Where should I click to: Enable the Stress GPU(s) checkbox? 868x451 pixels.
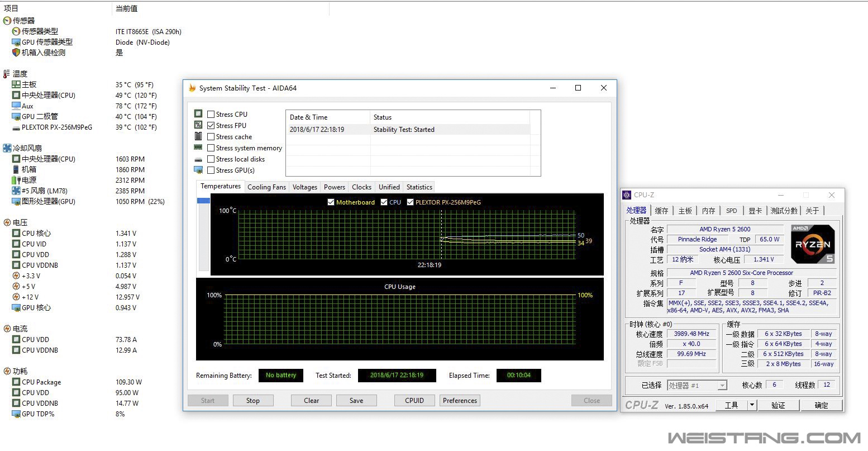coord(211,170)
